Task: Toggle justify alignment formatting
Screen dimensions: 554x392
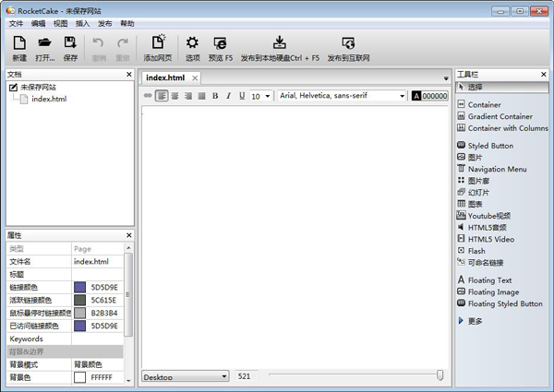Action: pos(201,96)
